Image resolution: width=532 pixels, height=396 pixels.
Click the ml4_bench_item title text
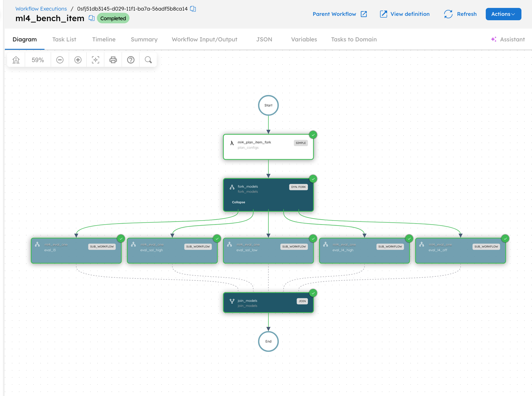[50, 18]
